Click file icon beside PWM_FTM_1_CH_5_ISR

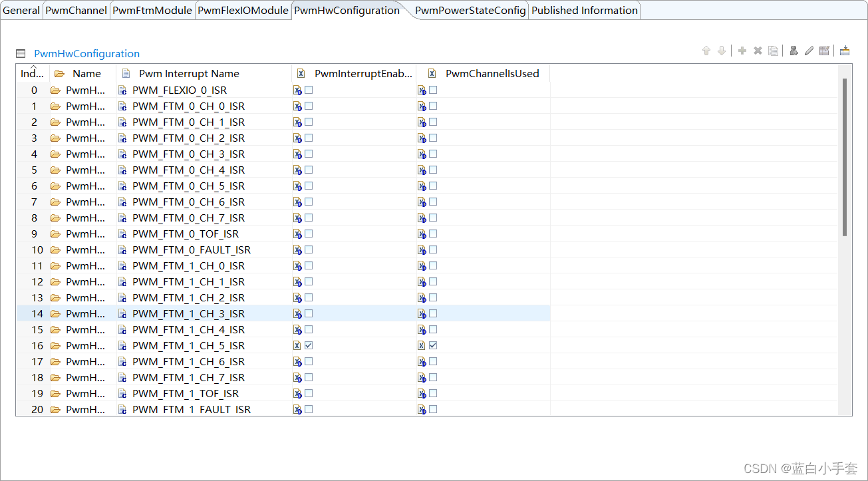point(122,345)
